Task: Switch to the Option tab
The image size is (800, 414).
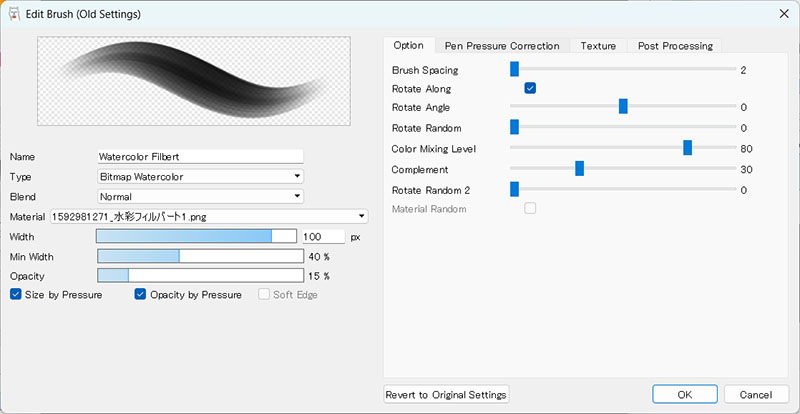Action: tap(408, 45)
